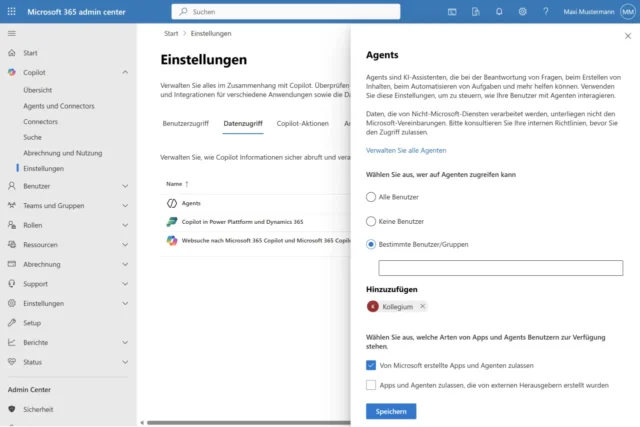Click the Setup wrench icon
Image resolution: width=640 pixels, height=427 pixels.
click(x=12, y=323)
